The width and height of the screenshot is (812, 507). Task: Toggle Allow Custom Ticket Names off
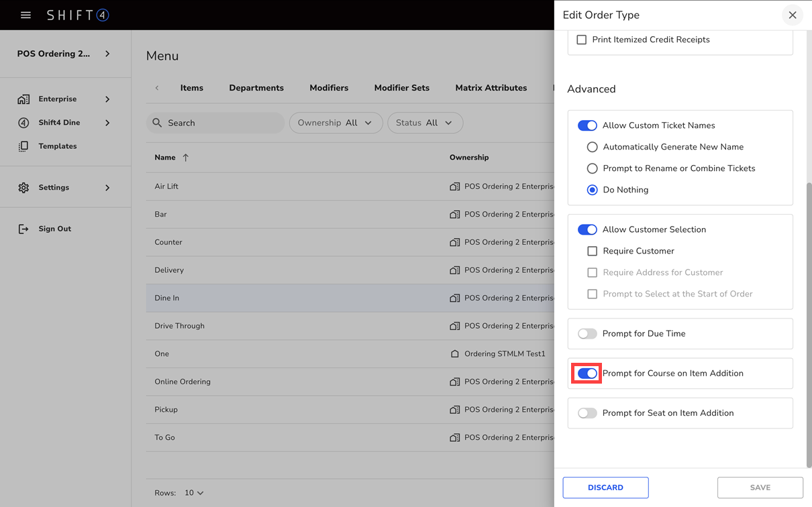587,125
